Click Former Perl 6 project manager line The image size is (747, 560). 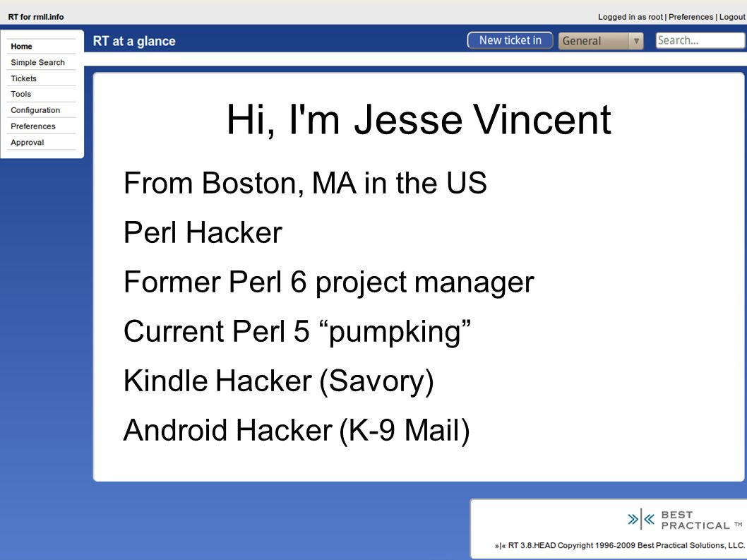[x=329, y=282]
